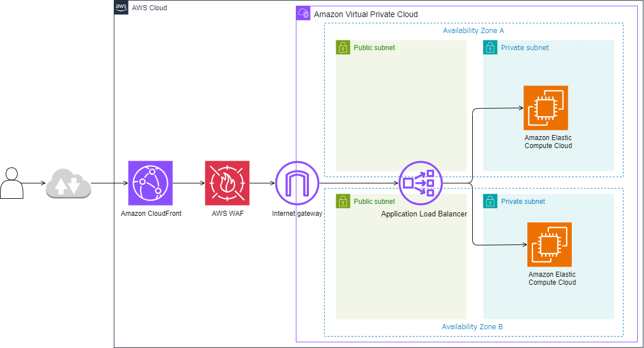
Task: Click the Application Load Balancer icon
Action: click(x=420, y=183)
